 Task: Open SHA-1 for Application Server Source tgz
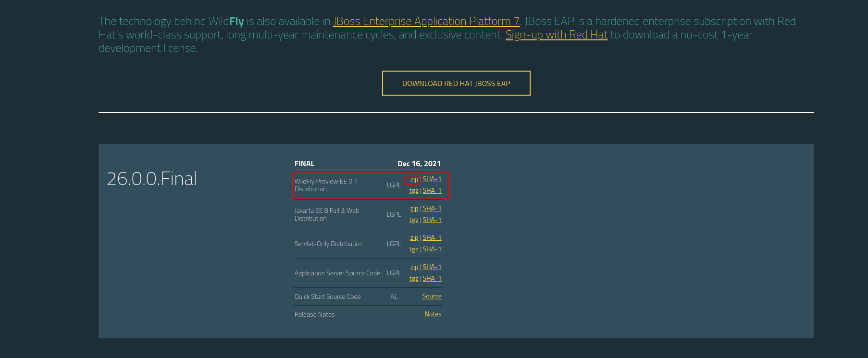coord(432,279)
